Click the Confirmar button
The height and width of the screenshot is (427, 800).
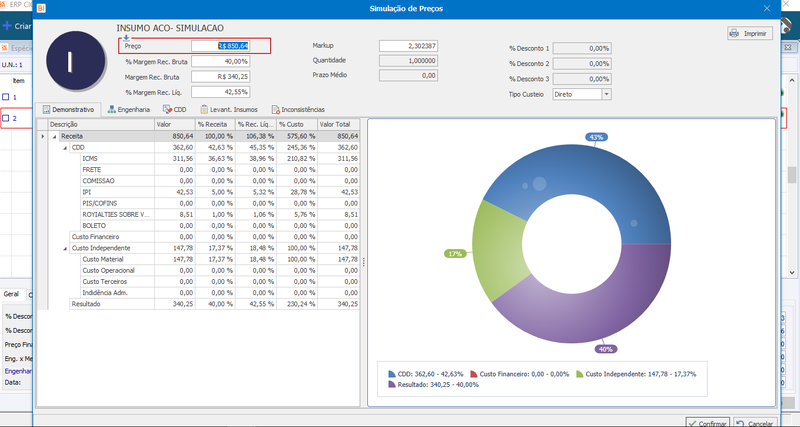tap(708, 423)
